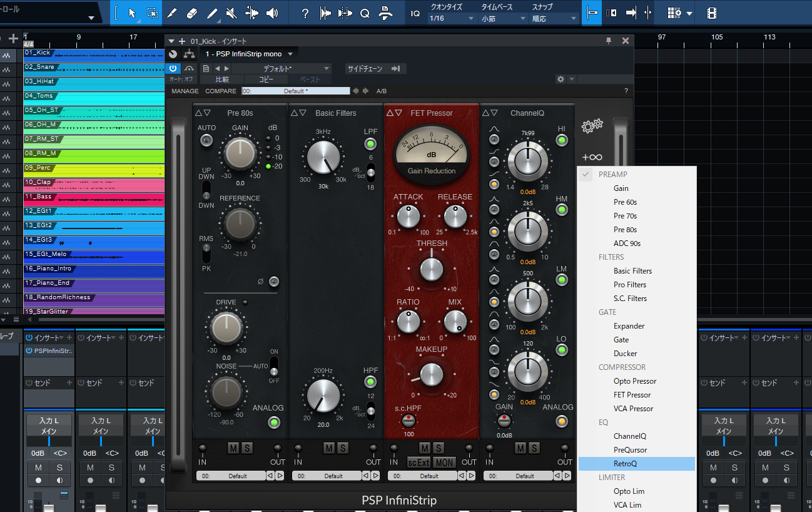812x512 pixels.
Task: Click the FET Pressor THRESH knob
Action: (432, 269)
